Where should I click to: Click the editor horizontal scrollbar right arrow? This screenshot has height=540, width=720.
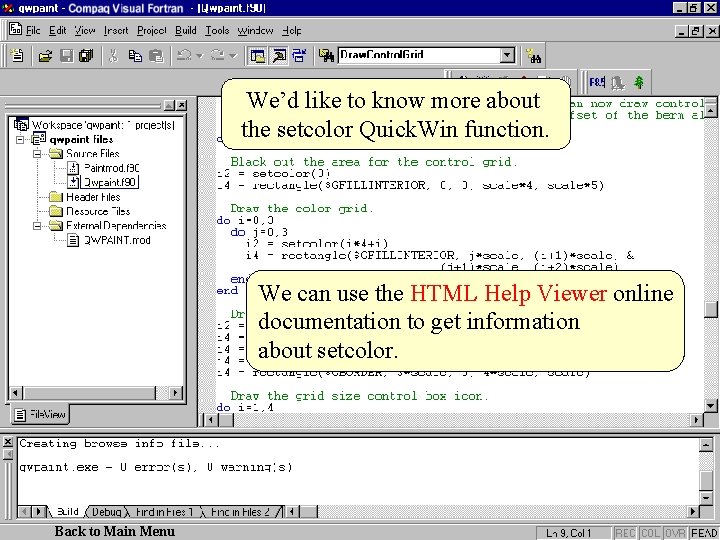[696, 419]
